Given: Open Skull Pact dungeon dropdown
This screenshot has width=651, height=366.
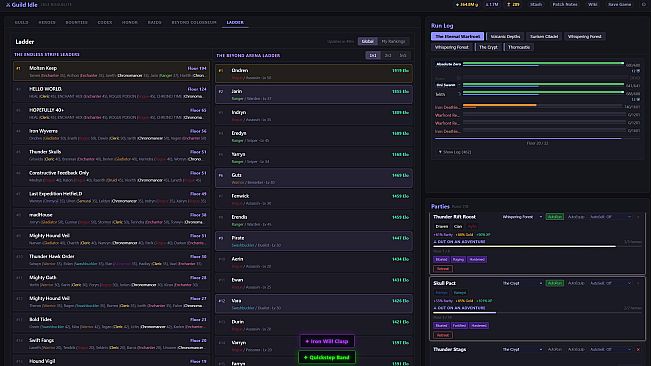Looking at the screenshot, I should point(522,283).
